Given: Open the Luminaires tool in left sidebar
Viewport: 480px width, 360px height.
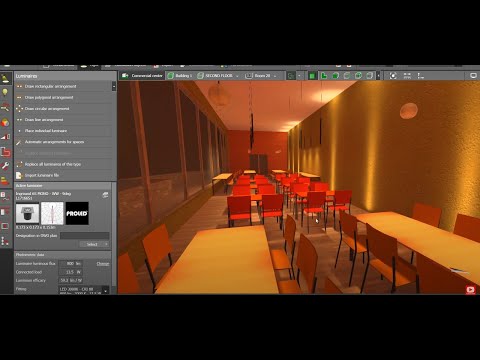Looking at the screenshot, I should 6,79.
